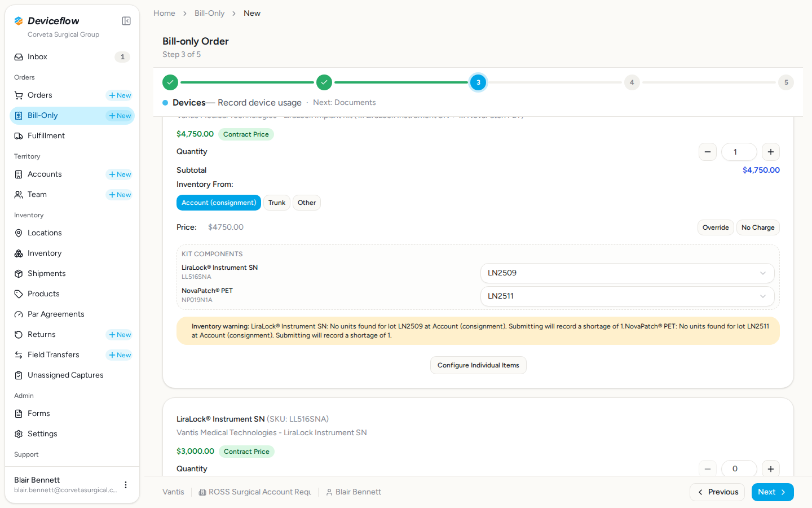This screenshot has width=812, height=508.
Task: Open LiraLock Instrument SN lot dropdown
Action: [x=627, y=273]
